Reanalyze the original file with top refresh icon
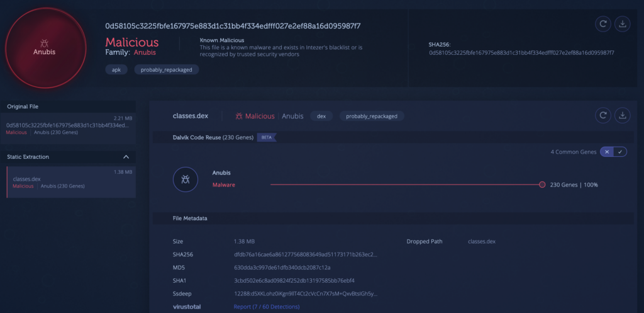The image size is (644, 313). tap(603, 24)
